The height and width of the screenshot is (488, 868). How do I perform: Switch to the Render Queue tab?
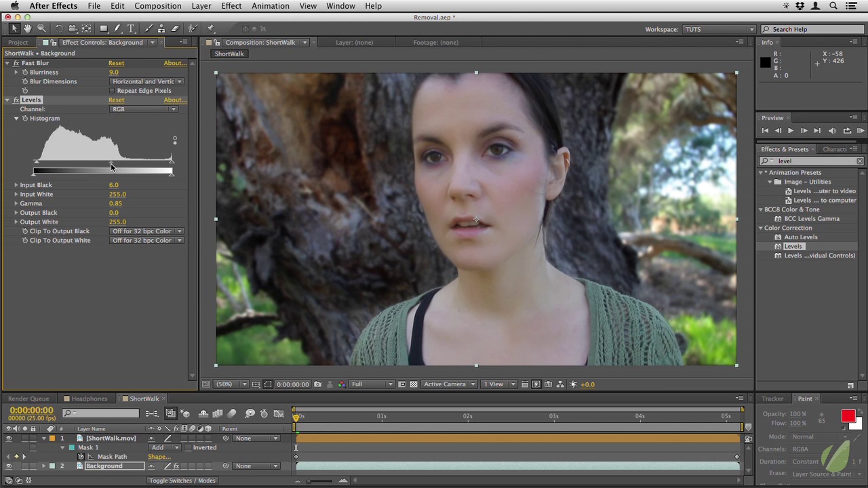pyautogui.click(x=28, y=399)
